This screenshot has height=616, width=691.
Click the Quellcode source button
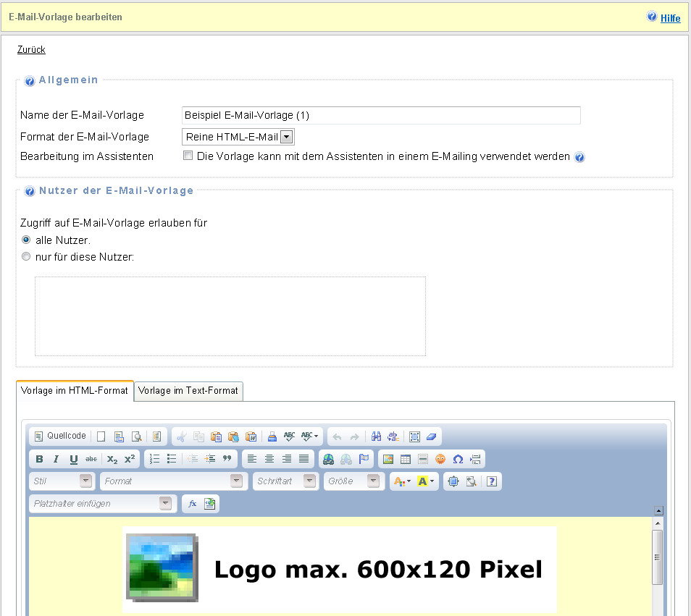click(x=60, y=436)
